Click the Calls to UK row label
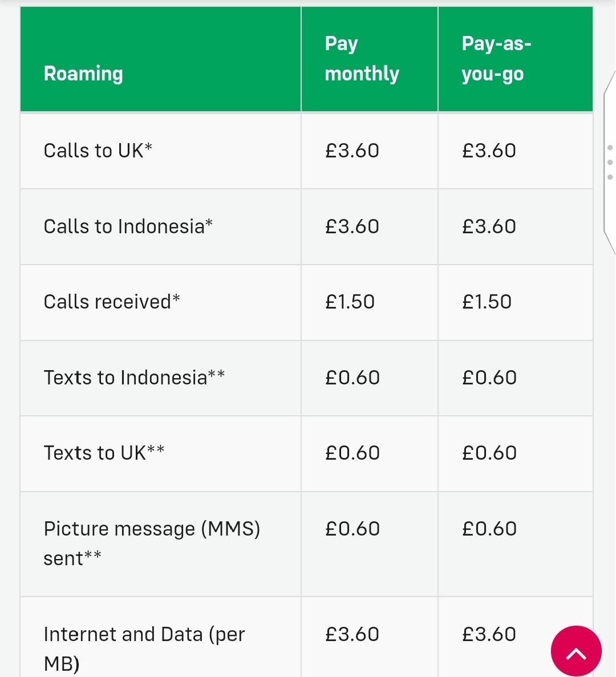 (98, 151)
